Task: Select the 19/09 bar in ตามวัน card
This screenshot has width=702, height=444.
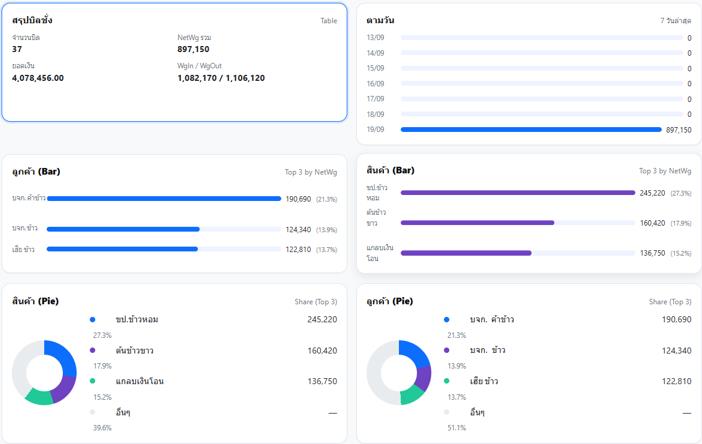Action: (x=530, y=130)
